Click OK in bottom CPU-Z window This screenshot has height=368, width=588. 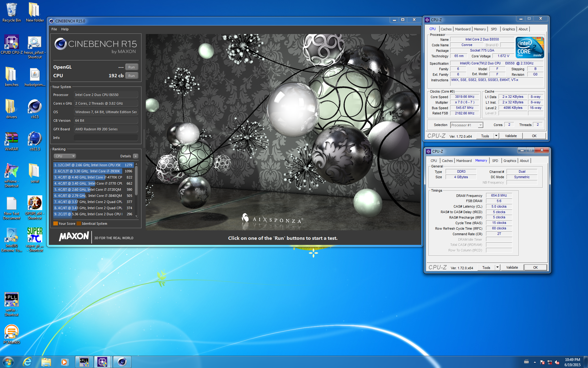pos(535,268)
